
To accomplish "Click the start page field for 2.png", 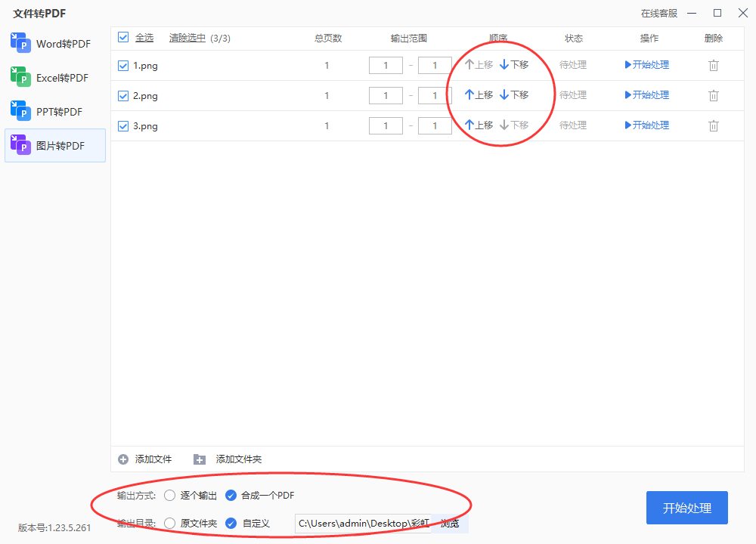I will click(386, 95).
